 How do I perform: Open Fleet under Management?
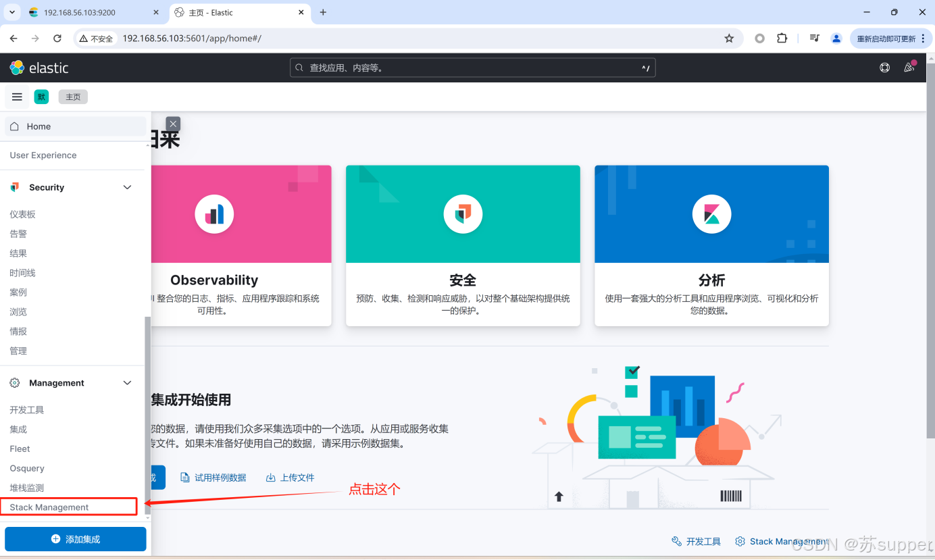point(20,449)
